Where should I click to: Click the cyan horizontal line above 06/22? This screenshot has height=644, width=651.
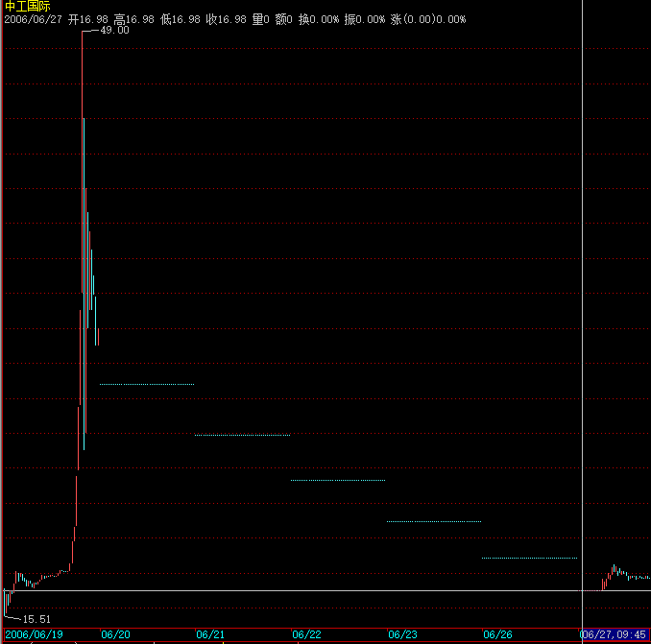[337, 480]
